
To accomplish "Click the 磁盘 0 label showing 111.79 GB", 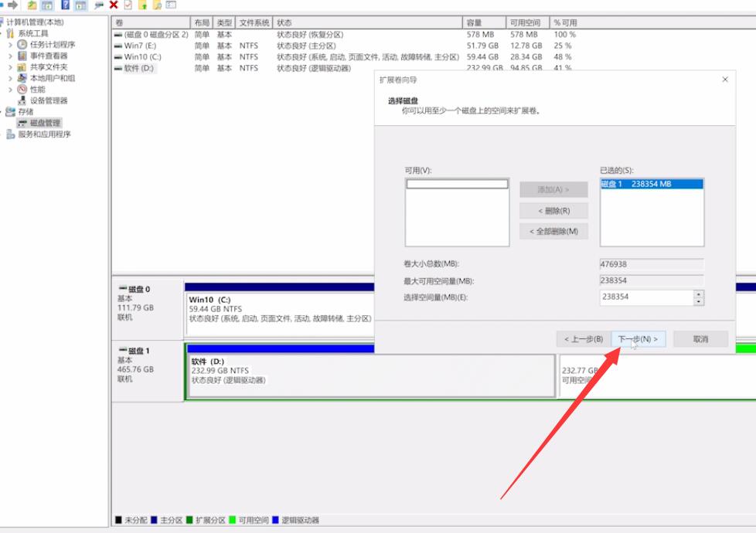I will tap(147, 307).
